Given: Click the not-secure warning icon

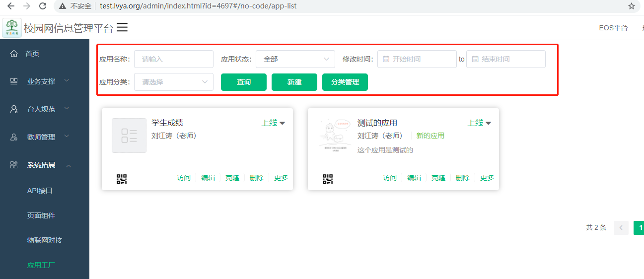Looking at the screenshot, I should coord(63,6).
